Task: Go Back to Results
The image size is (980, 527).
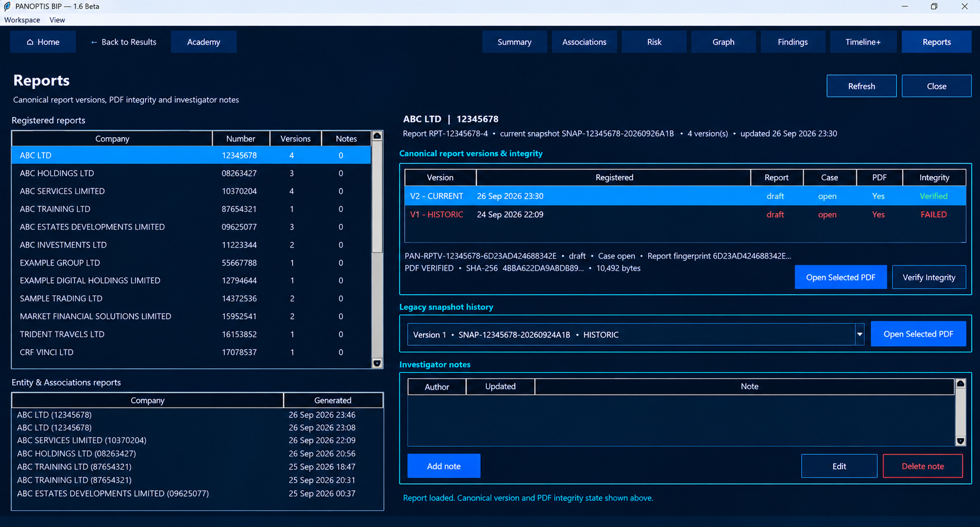Action: point(123,42)
